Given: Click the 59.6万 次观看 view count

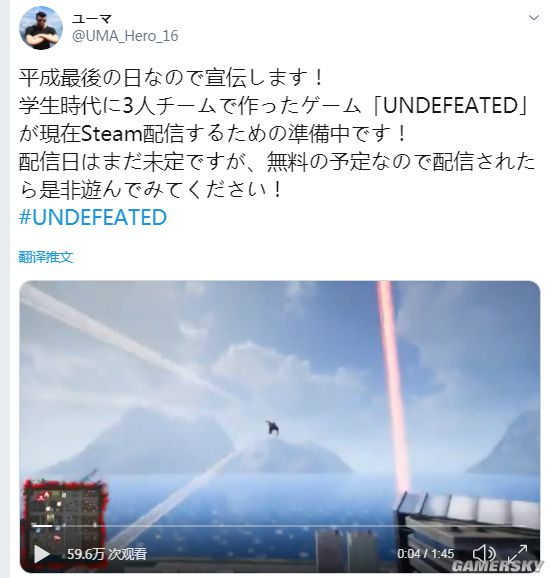Looking at the screenshot, I should (107, 554).
